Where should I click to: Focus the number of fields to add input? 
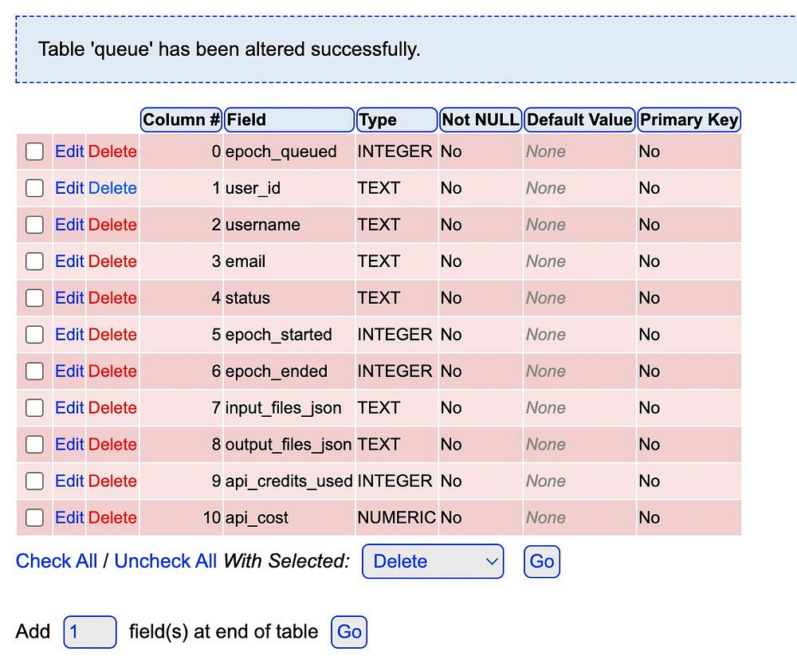click(90, 632)
